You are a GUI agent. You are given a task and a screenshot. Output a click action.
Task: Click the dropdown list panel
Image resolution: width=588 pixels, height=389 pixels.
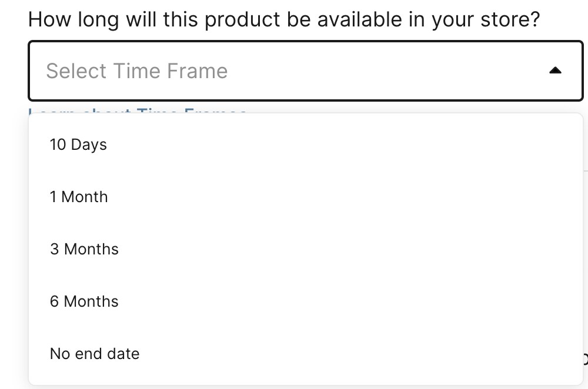click(306, 247)
